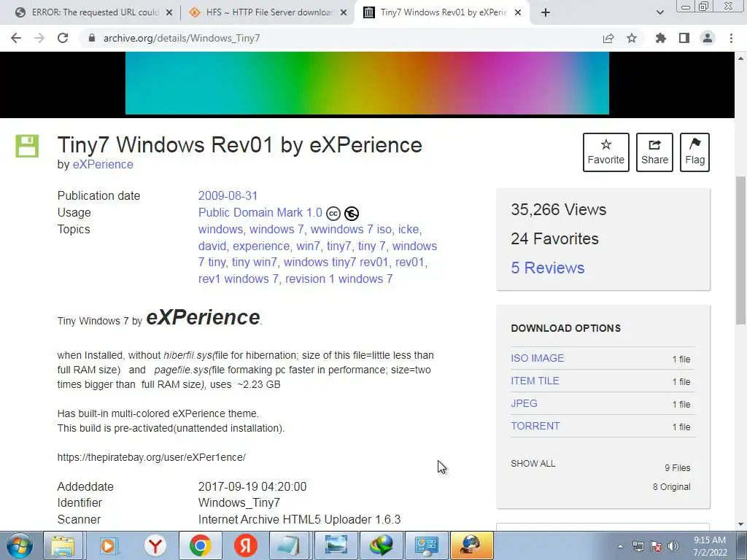Open a new browser tab

point(546,12)
